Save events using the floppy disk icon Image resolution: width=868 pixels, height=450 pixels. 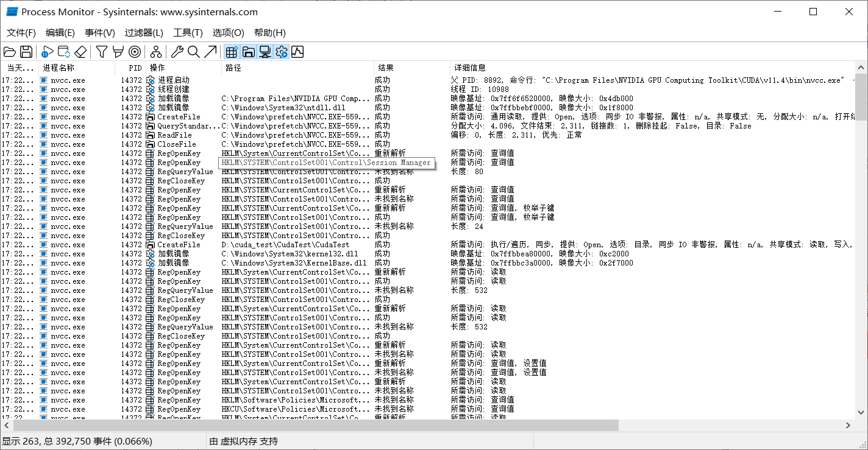point(26,52)
